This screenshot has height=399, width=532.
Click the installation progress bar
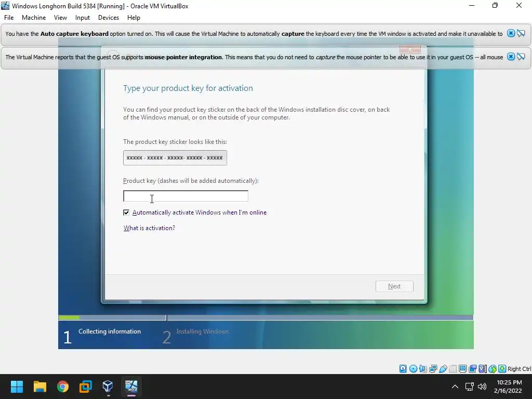(265, 317)
